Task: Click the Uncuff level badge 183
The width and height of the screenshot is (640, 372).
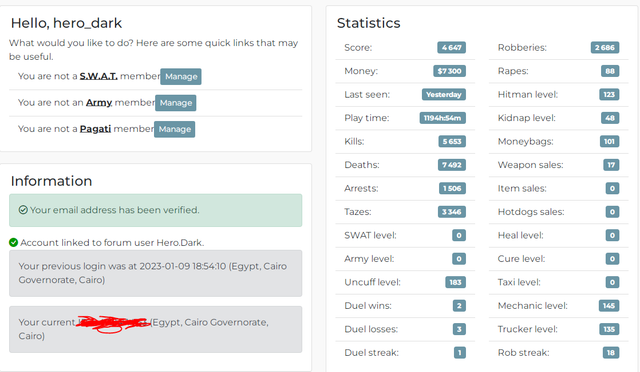Action: [455, 282]
